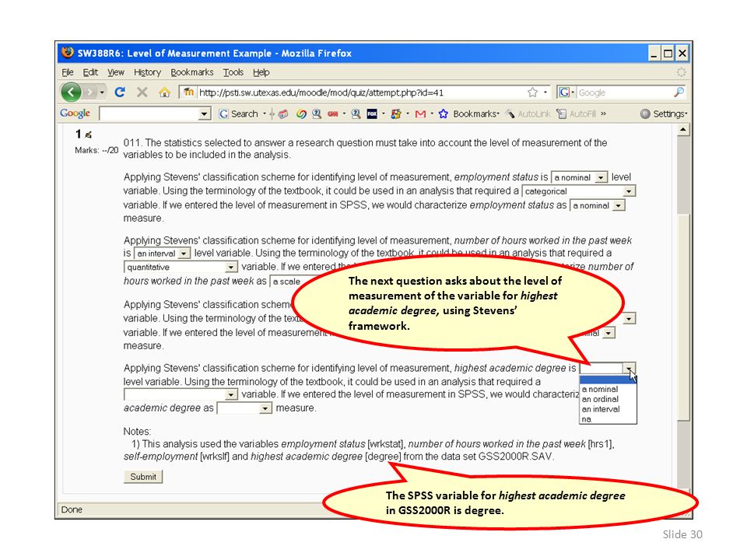
Task: Maximize the Firefox window
Action: pos(668,54)
